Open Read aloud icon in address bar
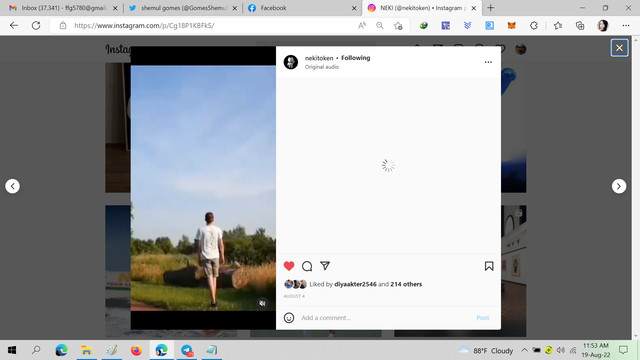This screenshot has height=360, width=640. tap(362, 25)
